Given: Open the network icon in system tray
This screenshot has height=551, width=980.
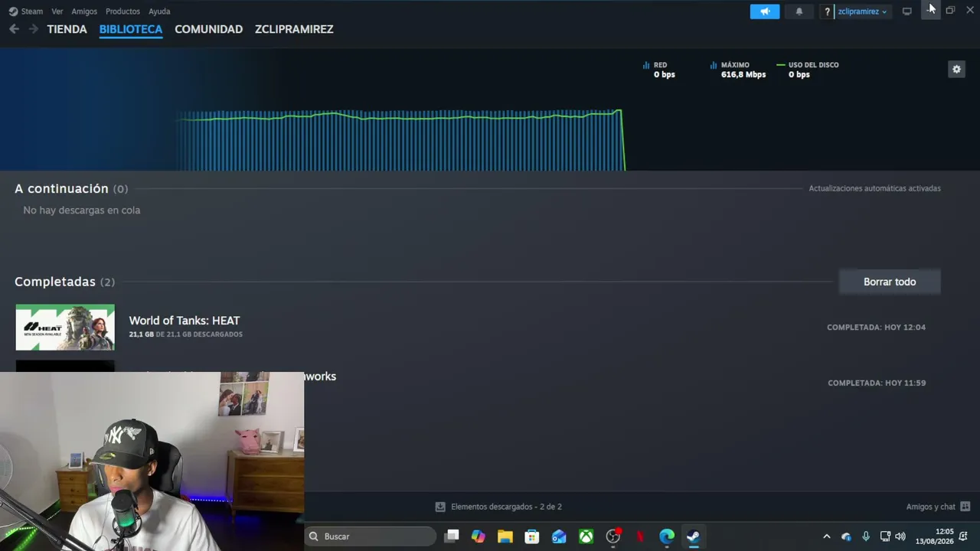Looking at the screenshot, I should pos(885,536).
